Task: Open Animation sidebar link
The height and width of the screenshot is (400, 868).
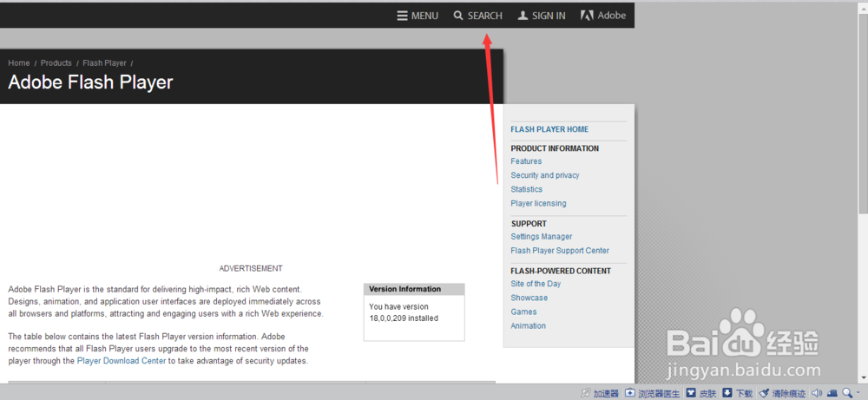Action: 528,326
